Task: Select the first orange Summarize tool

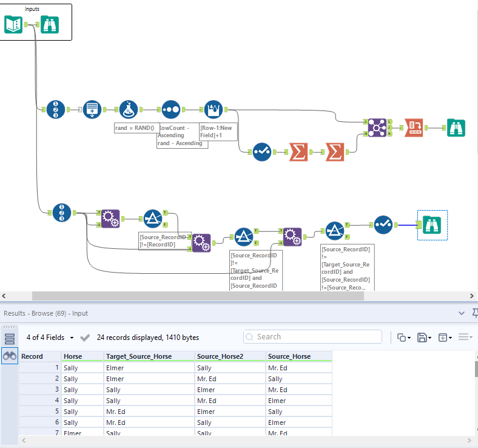Action: [x=298, y=152]
